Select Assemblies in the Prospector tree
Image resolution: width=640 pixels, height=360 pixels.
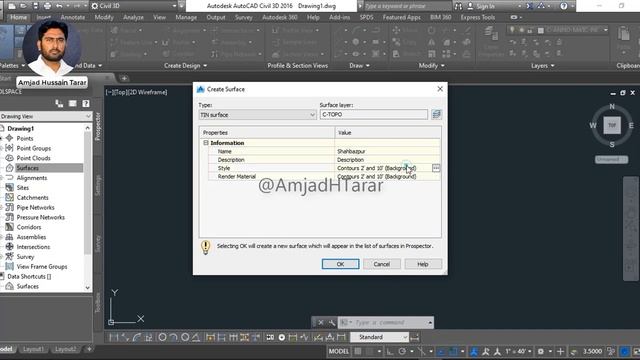click(x=31, y=237)
